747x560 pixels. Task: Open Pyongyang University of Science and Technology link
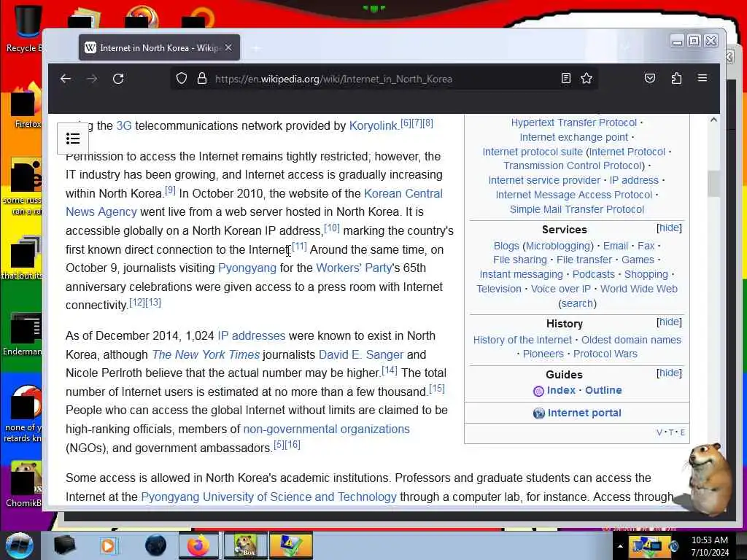click(268, 497)
